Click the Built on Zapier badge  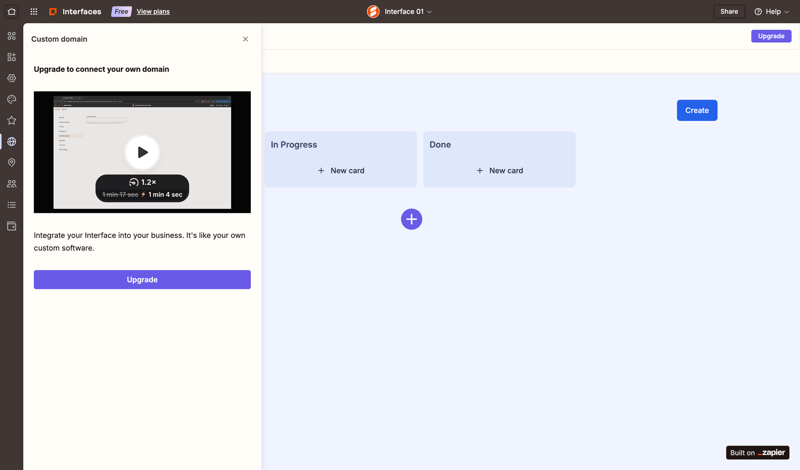pos(758,453)
